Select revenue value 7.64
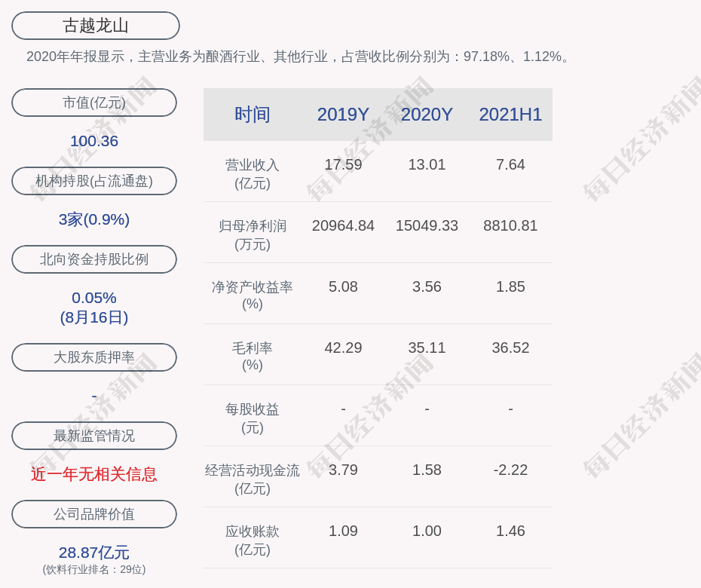 510,164
